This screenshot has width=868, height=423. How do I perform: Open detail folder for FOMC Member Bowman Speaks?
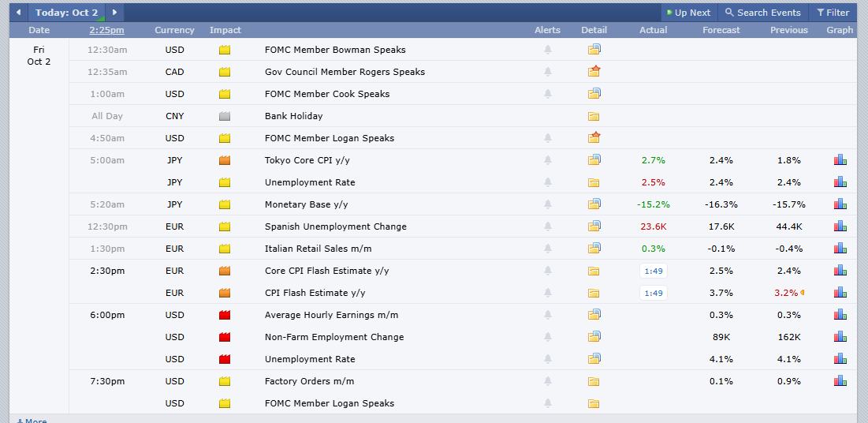coord(594,50)
